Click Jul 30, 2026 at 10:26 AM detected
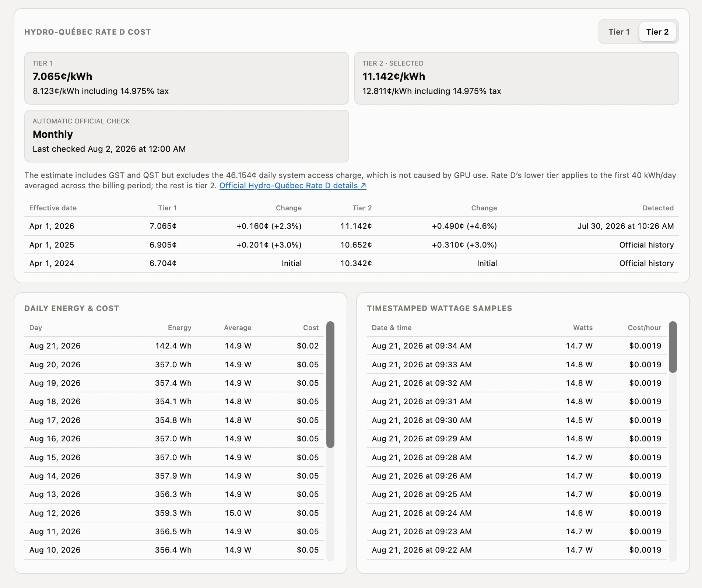 626,226
